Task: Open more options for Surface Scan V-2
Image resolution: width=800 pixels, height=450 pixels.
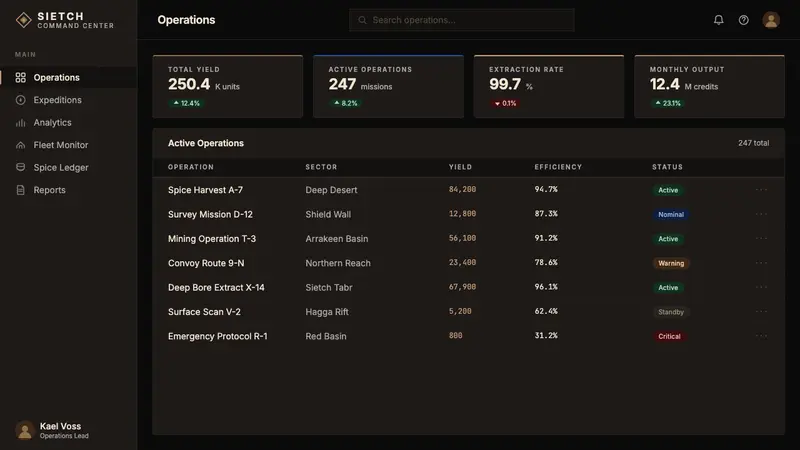Action: coord(761,311)
